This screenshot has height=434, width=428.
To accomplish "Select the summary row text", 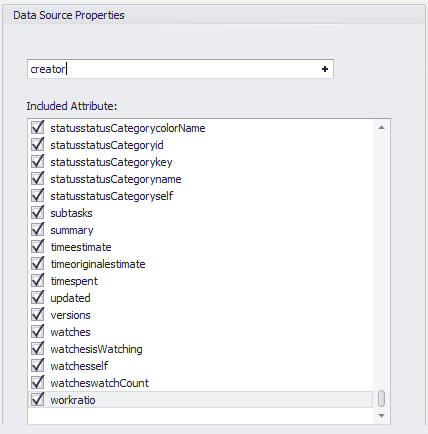I will pyautogui.click(x=72, y=230).
